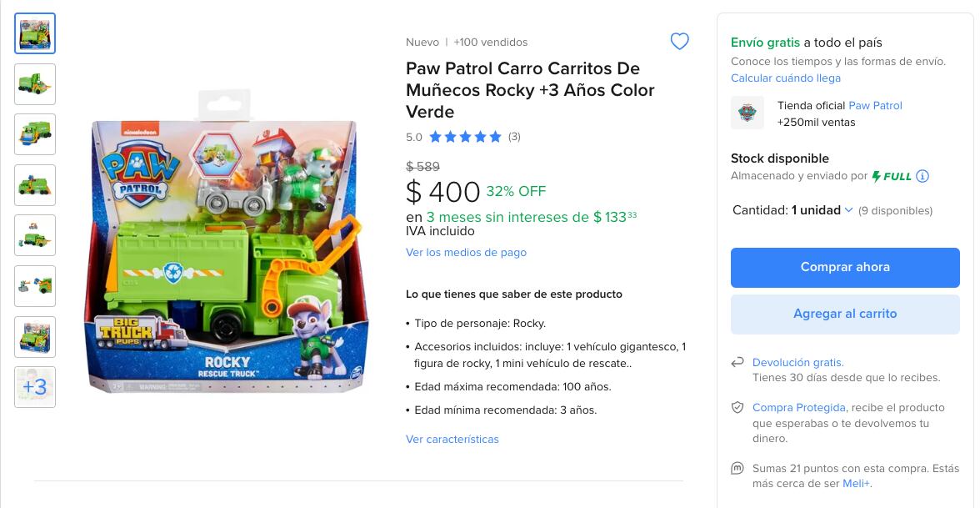980x508 pixels.
Task: Open the Compra Protegida link
Action: pyautogui.click(x=798, y=408)
